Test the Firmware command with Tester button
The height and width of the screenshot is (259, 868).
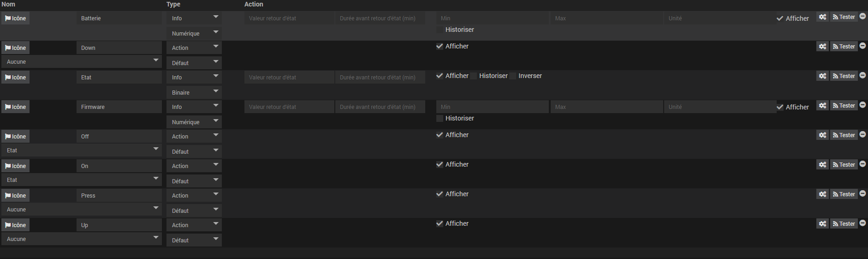(844, 106)
